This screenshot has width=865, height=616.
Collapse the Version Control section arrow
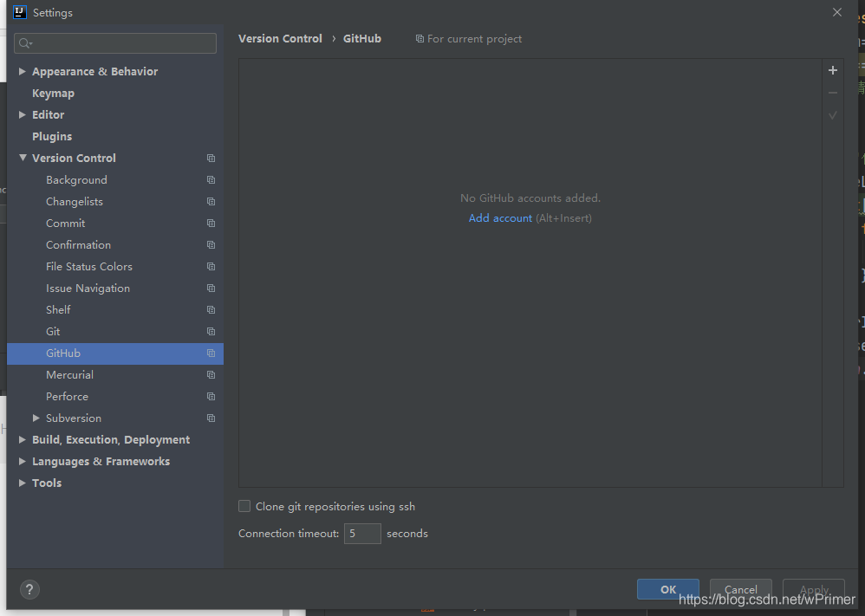[23, 158]
